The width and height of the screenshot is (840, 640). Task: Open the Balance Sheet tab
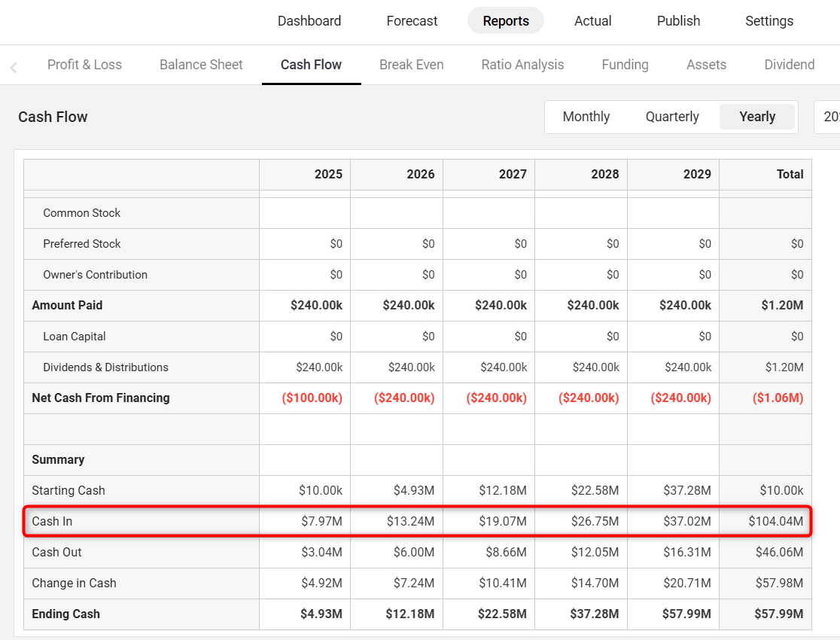[x=201, y=65]
